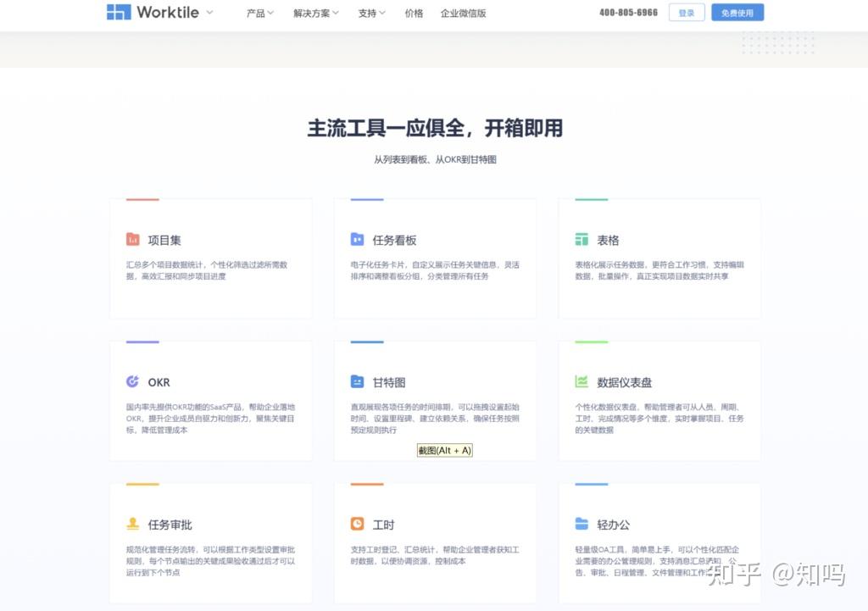This screenshot has height=611, width=868.
Task: Select the 甘特图 chart icon
Action: coord(357,381)
